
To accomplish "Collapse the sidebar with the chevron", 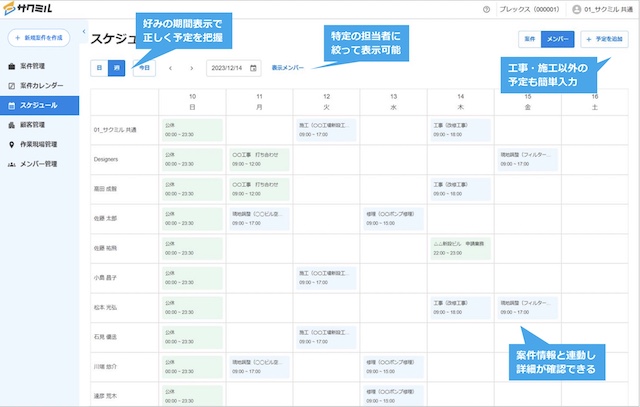I will click(x=83, y=32).
